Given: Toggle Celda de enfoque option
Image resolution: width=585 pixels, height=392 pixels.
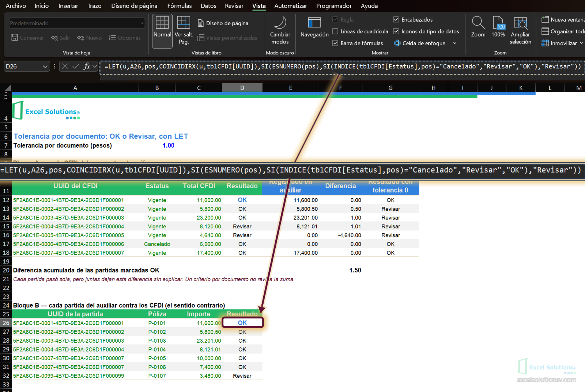Looking at the screenshot, I should pyautogui.click(x=420, y=43).
